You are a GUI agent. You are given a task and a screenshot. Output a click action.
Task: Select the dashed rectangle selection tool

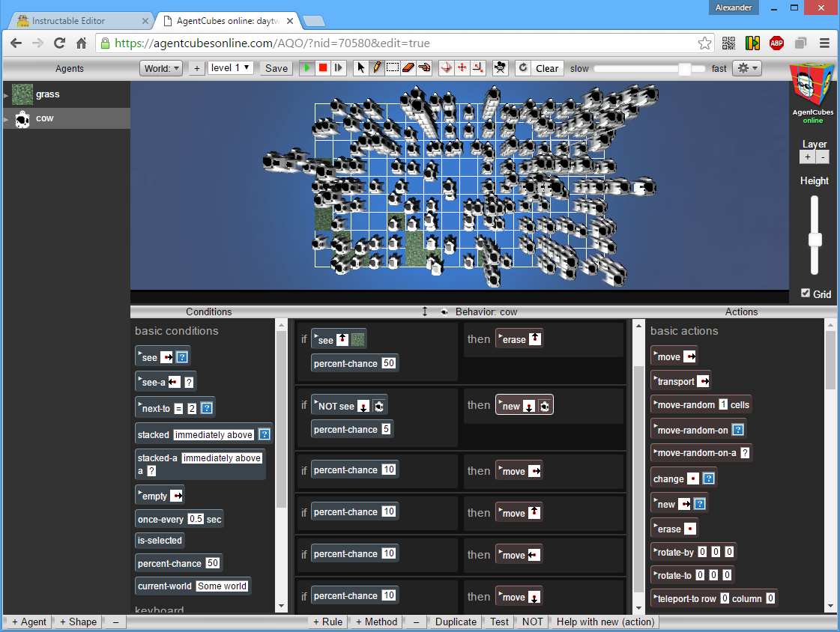[393, 68]
